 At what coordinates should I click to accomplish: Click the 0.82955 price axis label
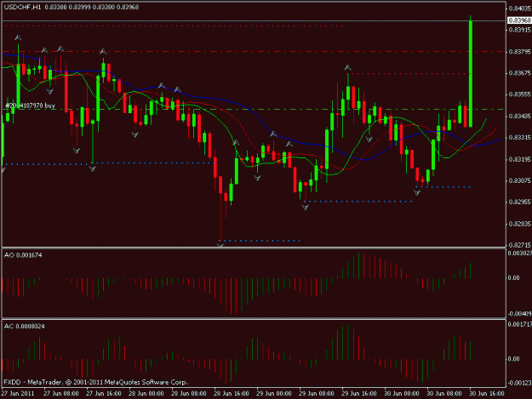click(x=520, y=202)
